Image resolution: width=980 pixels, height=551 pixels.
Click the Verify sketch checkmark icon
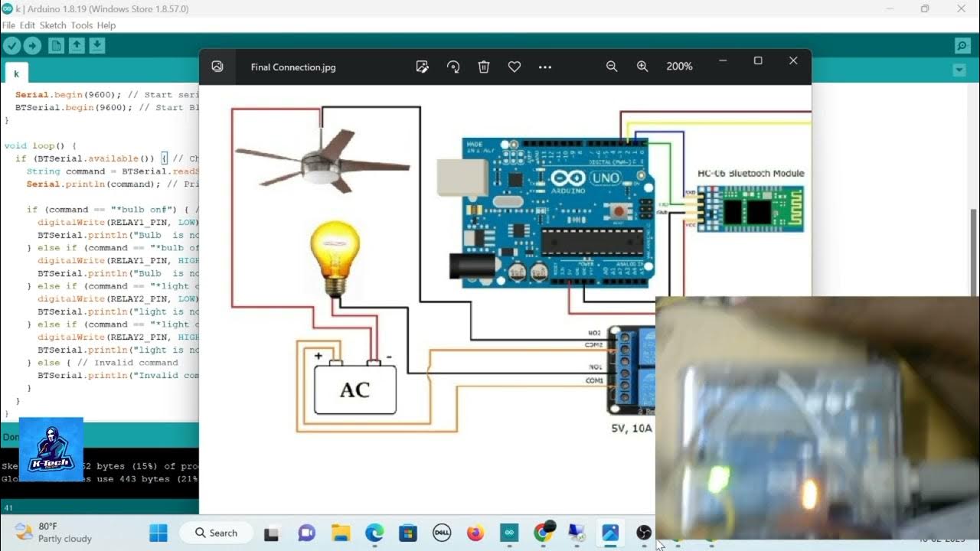(11, 46)
